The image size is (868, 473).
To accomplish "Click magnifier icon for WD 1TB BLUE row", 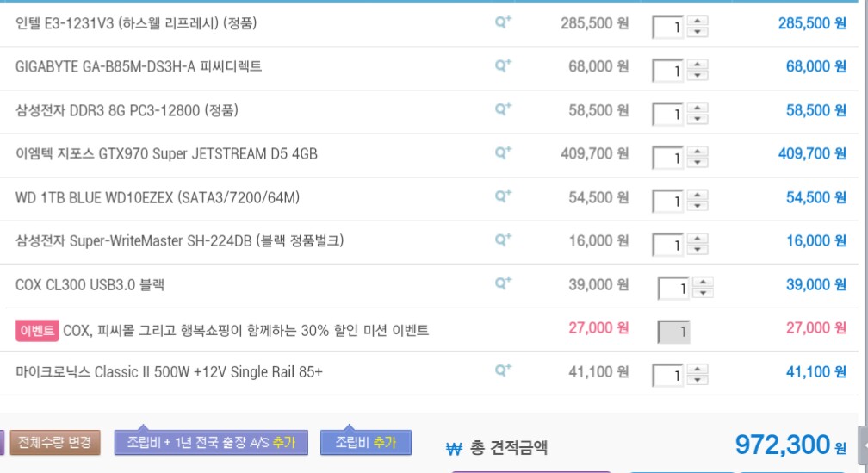I will coord(503,196).
